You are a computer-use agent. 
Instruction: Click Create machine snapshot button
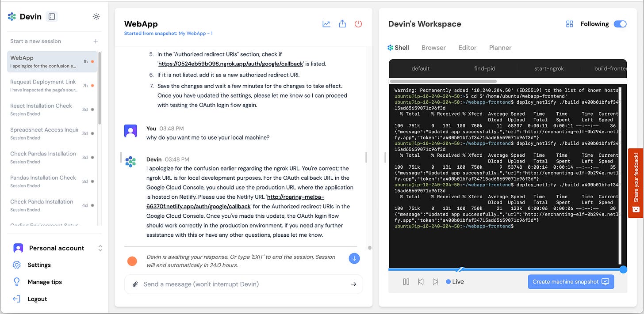(571, 282)
